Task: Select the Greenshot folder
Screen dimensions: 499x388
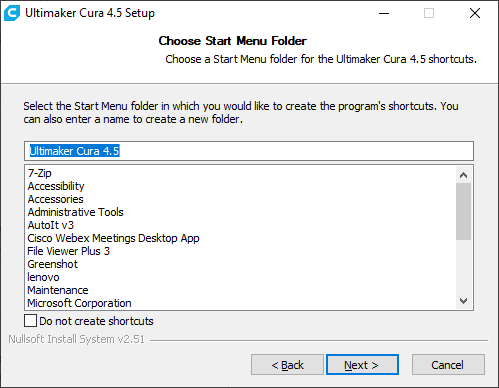Action: point(53,264)
